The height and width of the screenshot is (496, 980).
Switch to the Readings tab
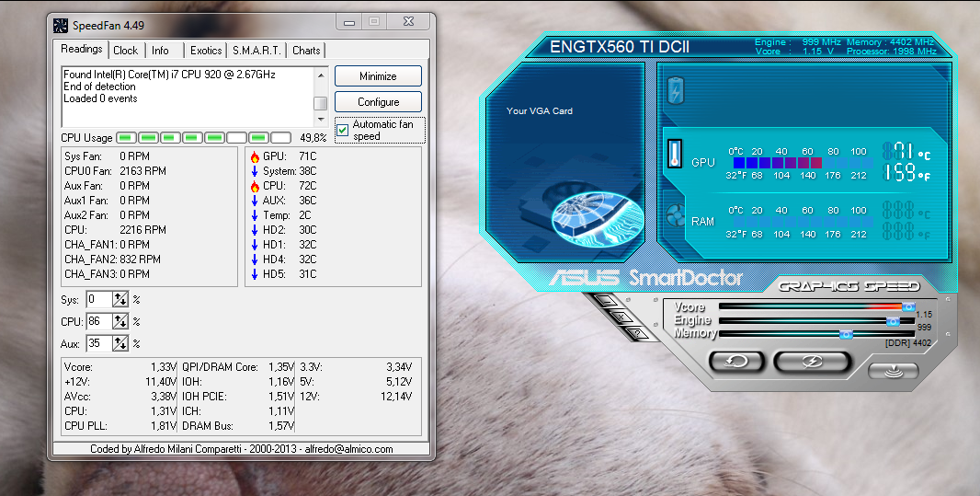pos(81,49)
